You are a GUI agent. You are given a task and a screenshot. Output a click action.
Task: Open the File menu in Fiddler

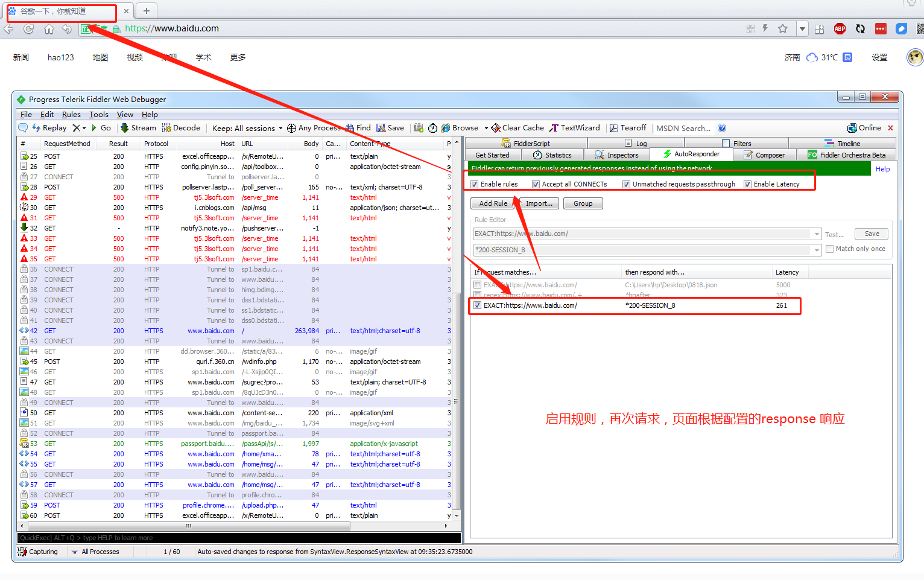click(x=26, y=115)
